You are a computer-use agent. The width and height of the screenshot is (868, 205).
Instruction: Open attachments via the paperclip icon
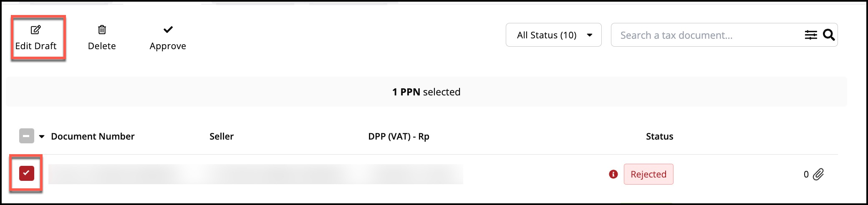pyautogui.click(x=818, y=174)
